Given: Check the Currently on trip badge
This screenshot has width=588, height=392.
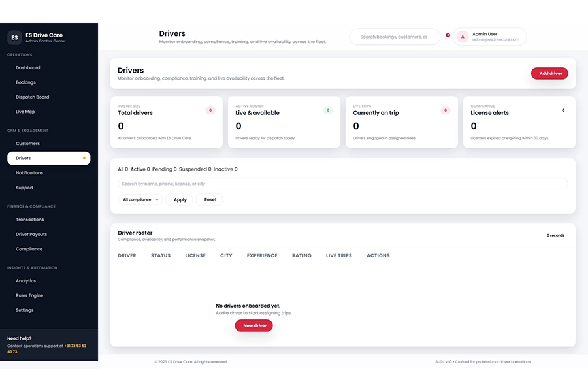Looking at the screenshot, I should [446, 110].
